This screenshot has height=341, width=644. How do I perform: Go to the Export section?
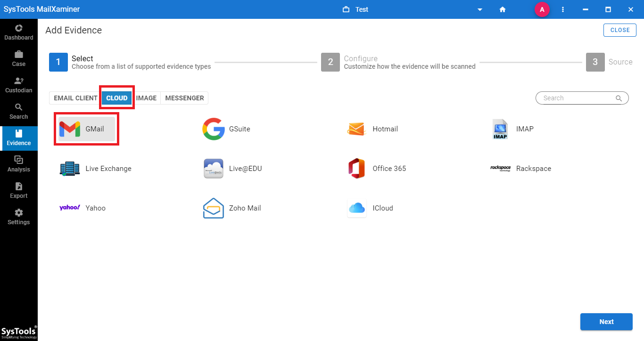pyautogui.click(x=19, y=191)
